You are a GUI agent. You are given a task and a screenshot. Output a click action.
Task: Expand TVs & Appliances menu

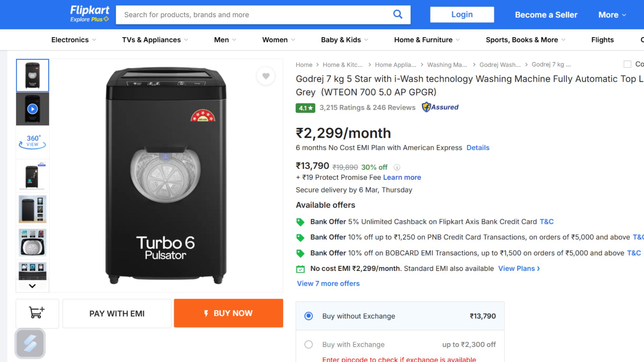click(155, 40)
